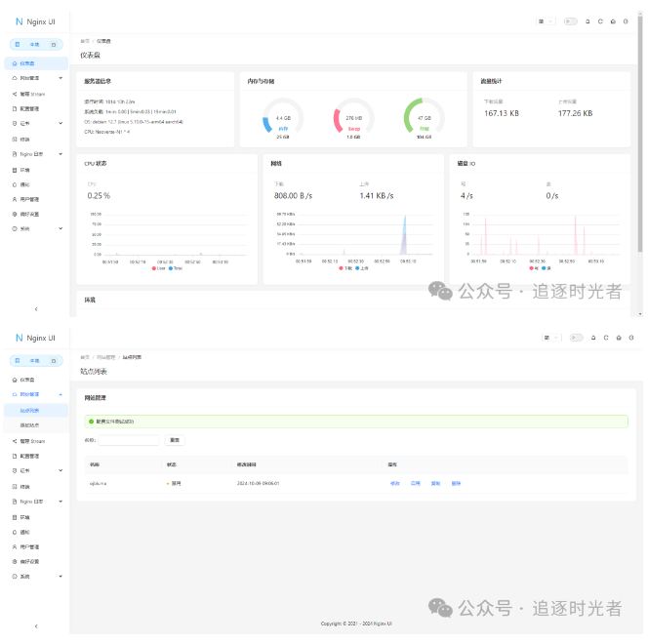Screen dimensions: 648x644
Task: Toggle the dark mode switch on the dashboard page
Action: click(570, 21)
